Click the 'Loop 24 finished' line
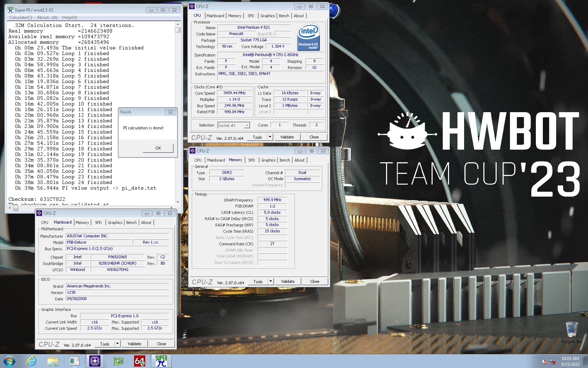588x368 pixels. (63, 182)
